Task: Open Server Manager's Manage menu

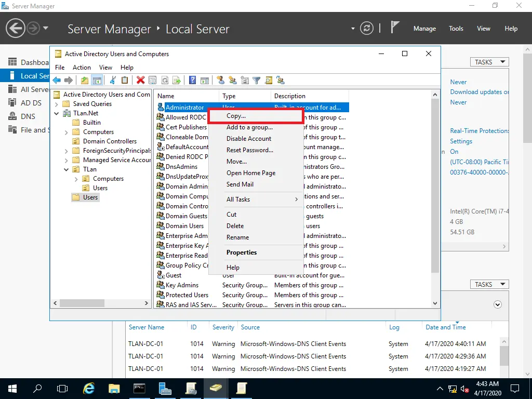Action: pyautogui.click(x=424, y=29)
